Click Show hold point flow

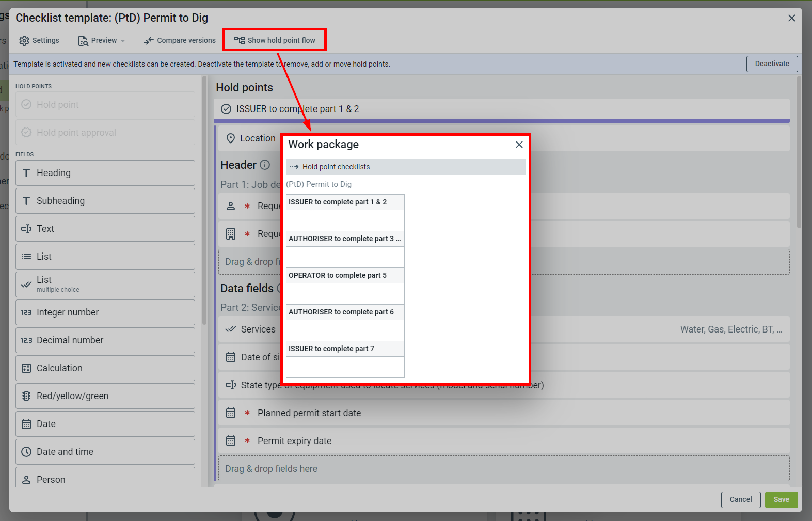coord(275,40)
